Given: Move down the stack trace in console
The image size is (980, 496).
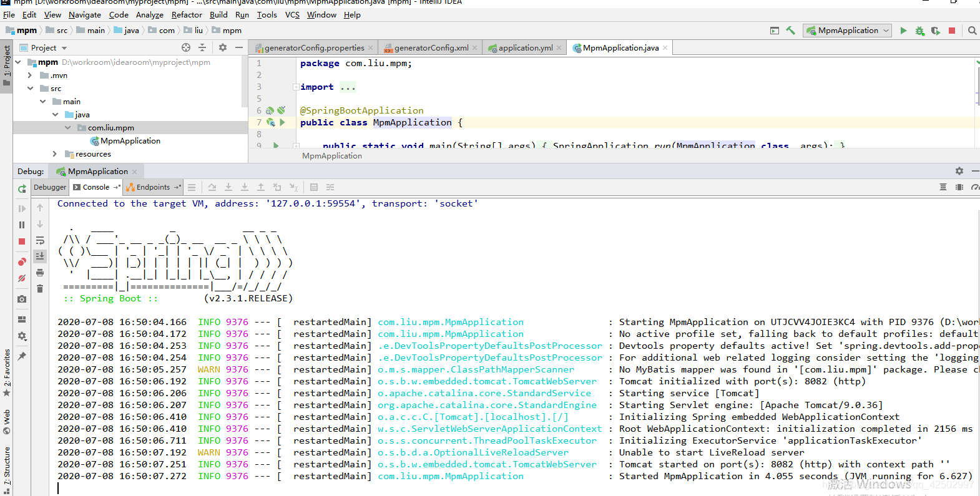Looking at the screenshot, I should pyautogui.click(x=40, y=225).
